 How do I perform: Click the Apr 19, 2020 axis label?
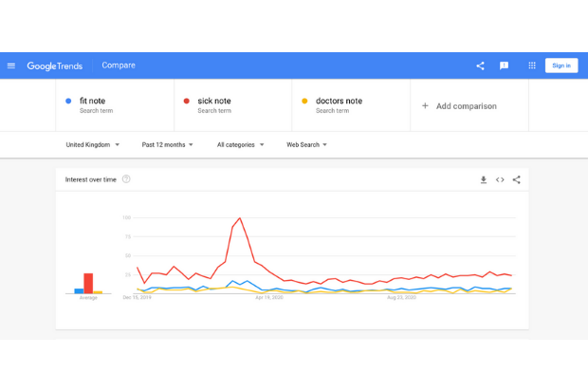pyautogui.click(x=269, y=297)
